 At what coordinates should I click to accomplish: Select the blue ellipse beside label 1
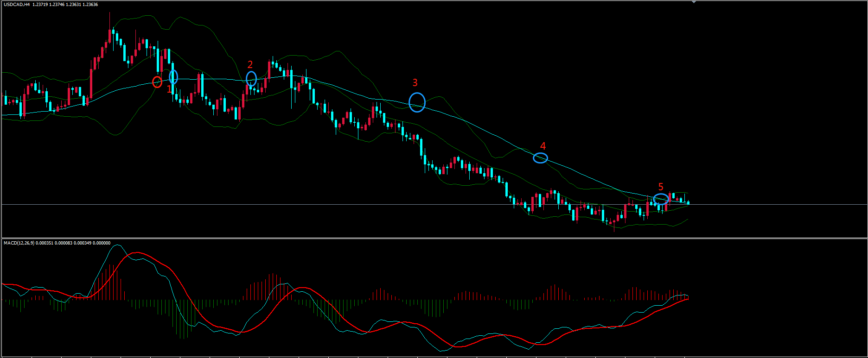point(173,77)
